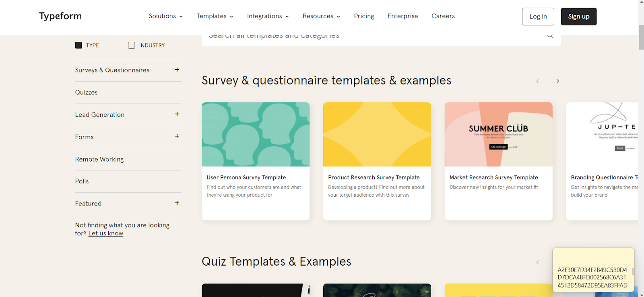Click the Survey & questionnaire templates heading
The width and height of the screenshot is (644, 297).
[x=326, y=81]
